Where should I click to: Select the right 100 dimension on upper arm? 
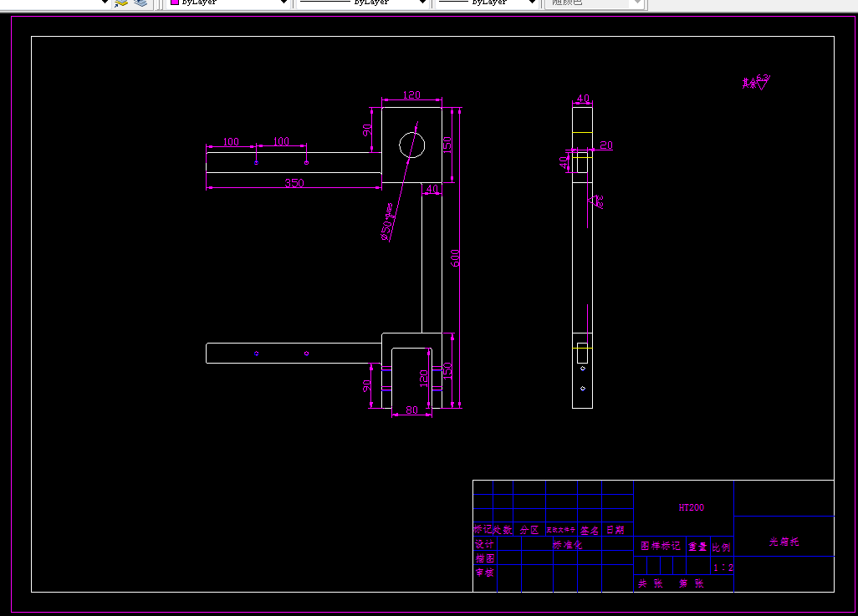click(x=281, y=141)
